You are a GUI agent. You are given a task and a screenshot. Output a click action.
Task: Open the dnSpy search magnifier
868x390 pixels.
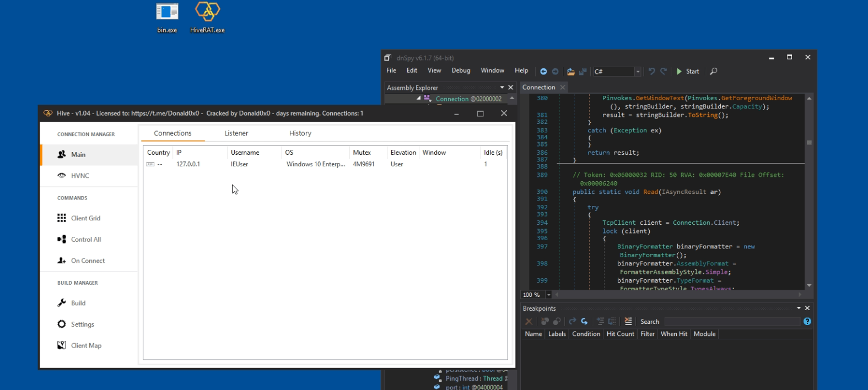tap(714, 71)
